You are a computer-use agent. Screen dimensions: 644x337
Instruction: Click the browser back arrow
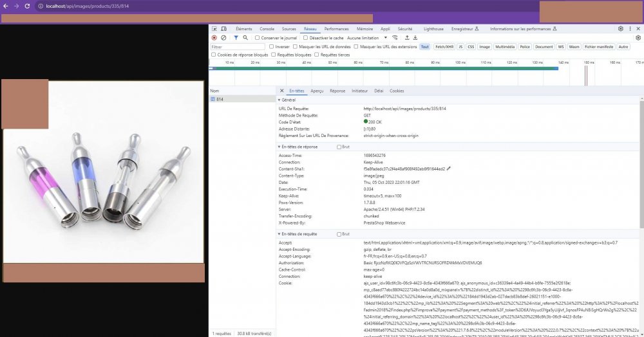(6, 6)
